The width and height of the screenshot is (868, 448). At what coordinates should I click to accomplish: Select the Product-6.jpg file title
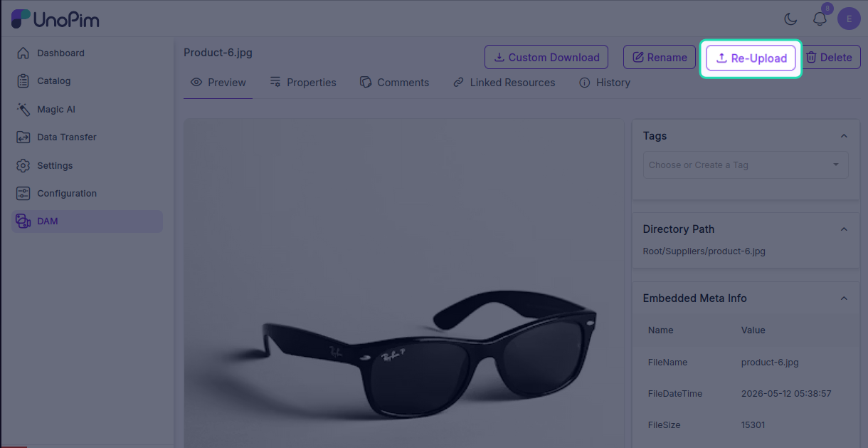(x=218, y=53)
